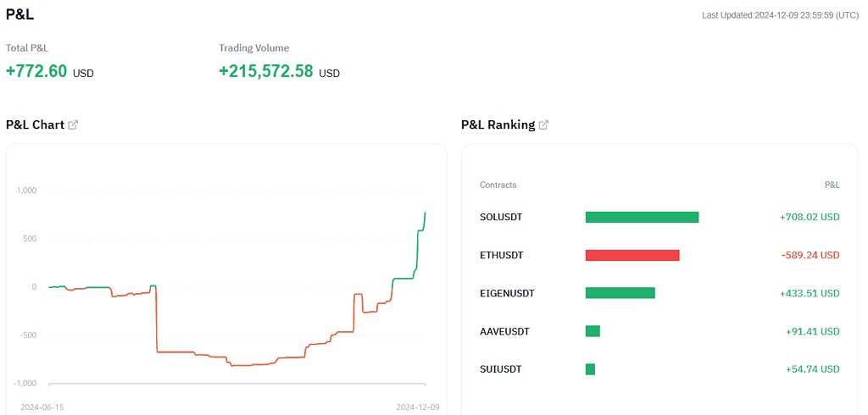
Task: Click the AAVEUSDT contract name
Action: (504, 331)
